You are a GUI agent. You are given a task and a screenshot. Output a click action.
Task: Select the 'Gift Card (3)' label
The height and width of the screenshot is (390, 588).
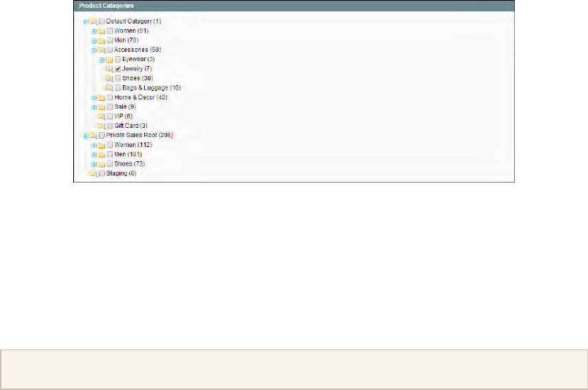pyautogui.click(x=131, y=126)
